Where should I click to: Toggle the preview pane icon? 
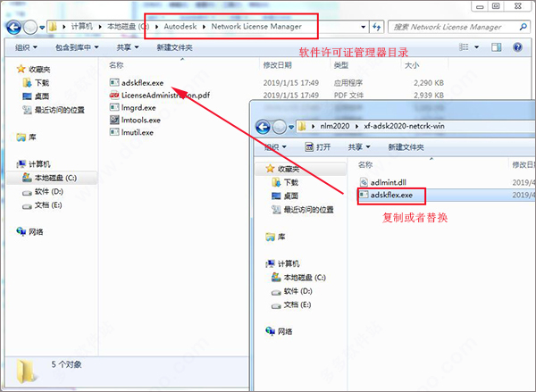pos(497,47)
